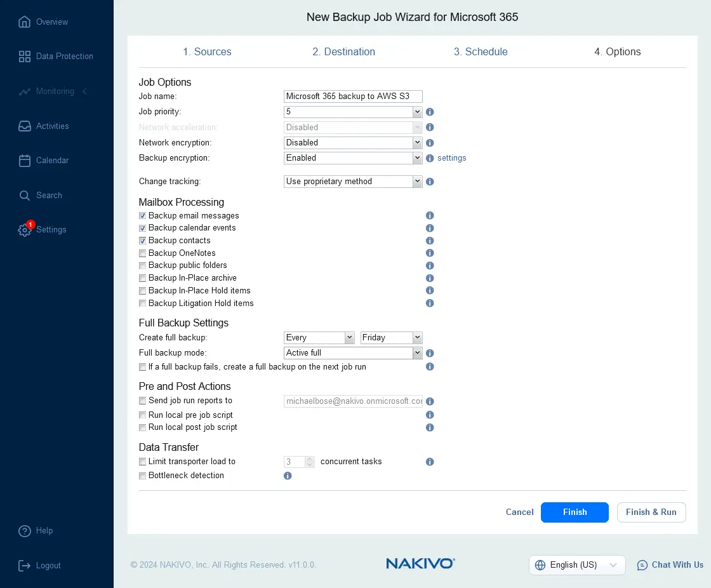This screenshot has width=711, height=588.
Task: Open the Job priority dropdown
Action: pyautogui.click(x=353, y=112)
